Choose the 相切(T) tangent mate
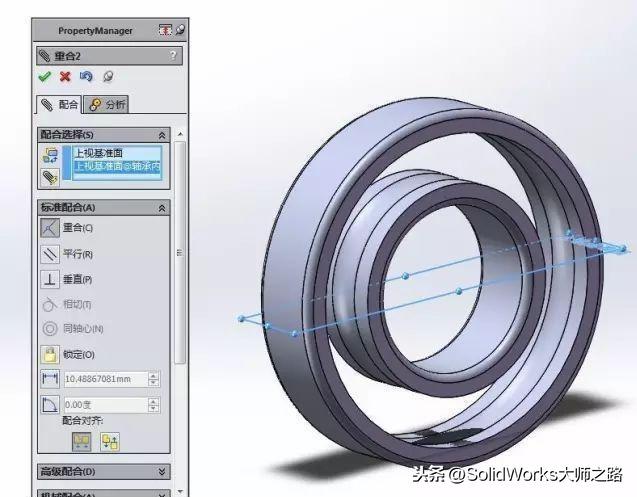Screen dimensions: 637x497 [x=66, y=304]
